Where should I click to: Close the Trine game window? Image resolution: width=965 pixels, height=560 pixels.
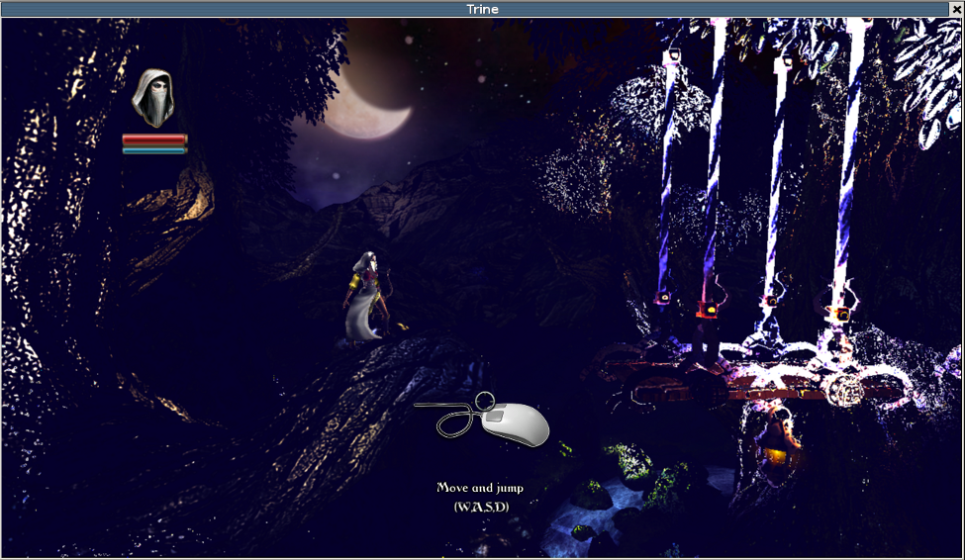point(956,9)
